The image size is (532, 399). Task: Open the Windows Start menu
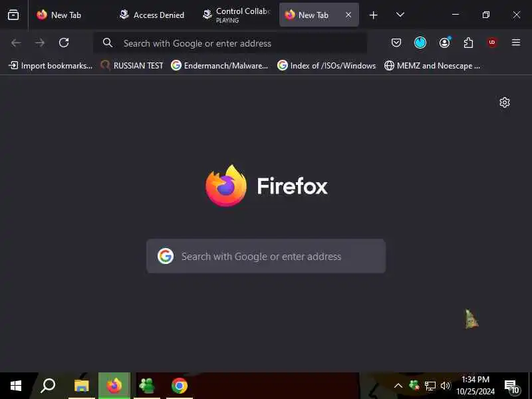coord(15,386)
